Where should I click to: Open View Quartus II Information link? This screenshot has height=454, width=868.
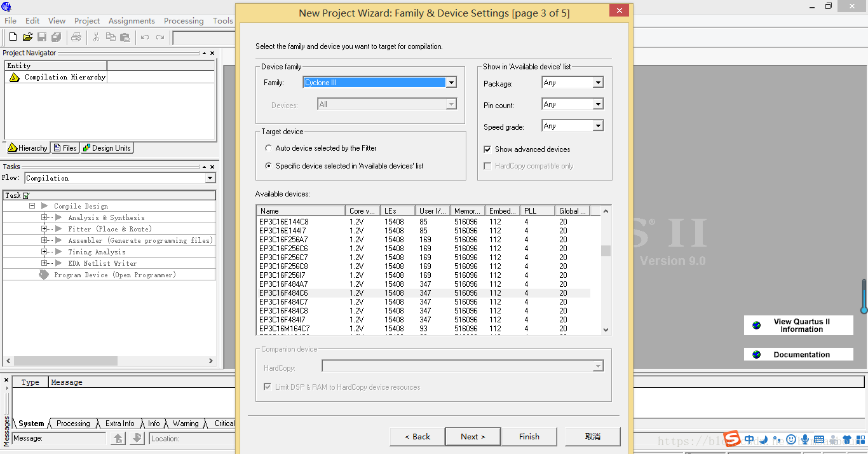pos(799,326)
